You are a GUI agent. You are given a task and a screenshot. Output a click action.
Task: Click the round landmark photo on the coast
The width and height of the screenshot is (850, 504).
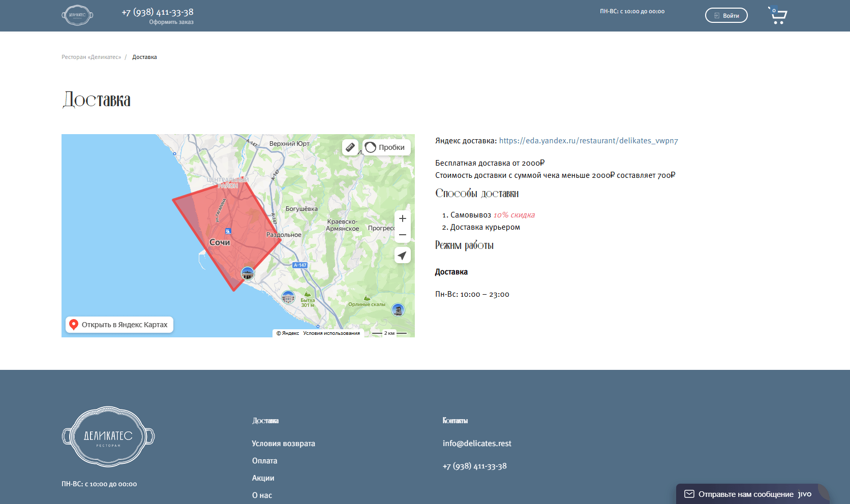point(248,273)
